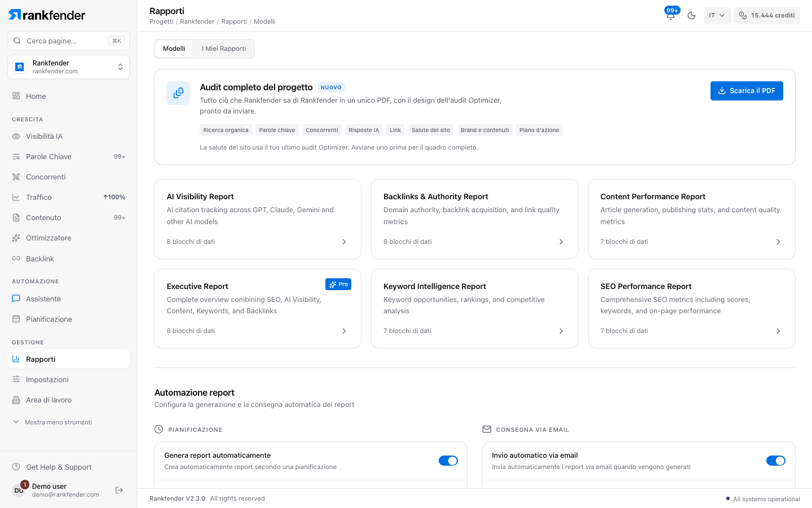The height and width of the screenshot is (508, 812).
Task: Open Ottimizzatore sparkle icon
Action: [x=16, y=238]
